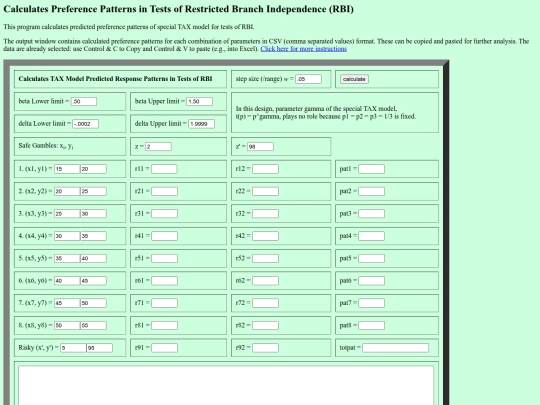The image size is (540, 405).
Task: Click the r62 output field
Action: [265, 281]
